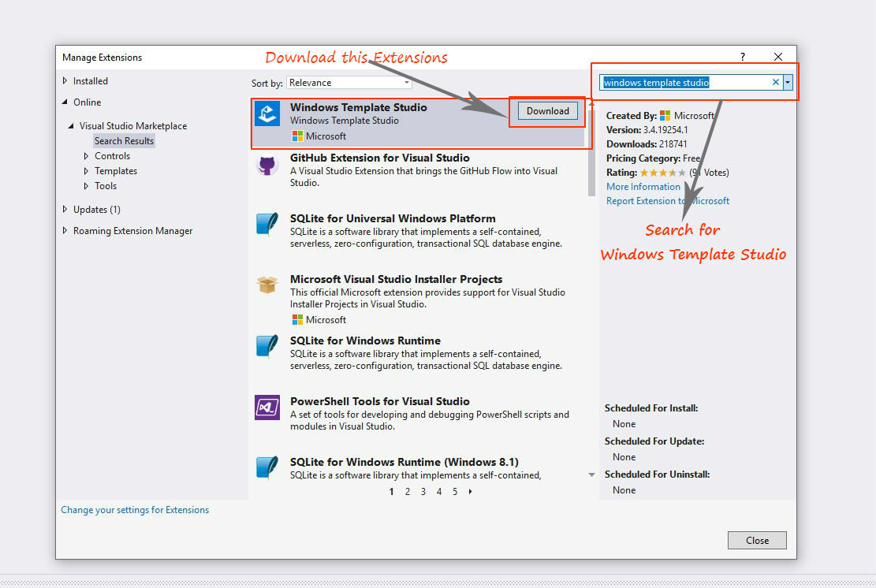This screenshot has width=876, height=588.
Task: Click the Scheduled For Update label
Action: coord(654,441)
